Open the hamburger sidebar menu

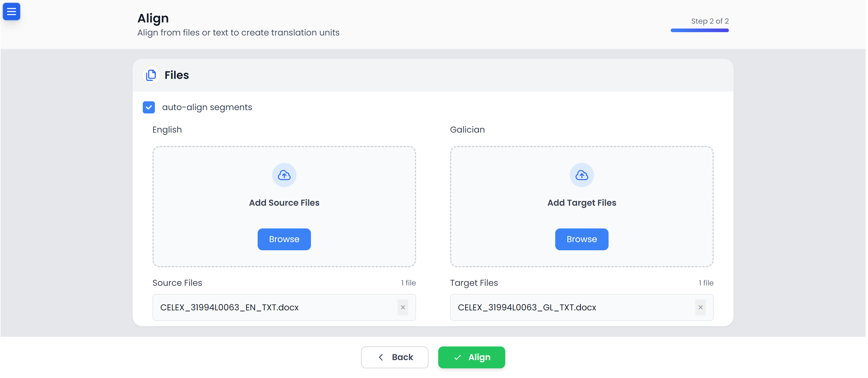(x=12, y=12)
